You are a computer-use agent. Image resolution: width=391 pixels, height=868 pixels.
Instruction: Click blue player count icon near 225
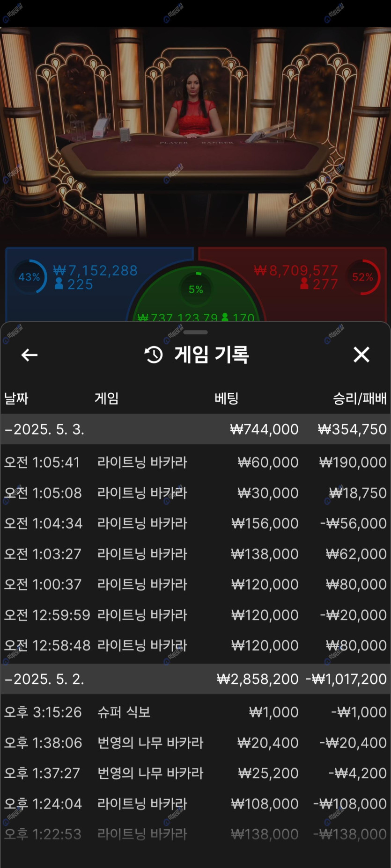tap(59, 284)
